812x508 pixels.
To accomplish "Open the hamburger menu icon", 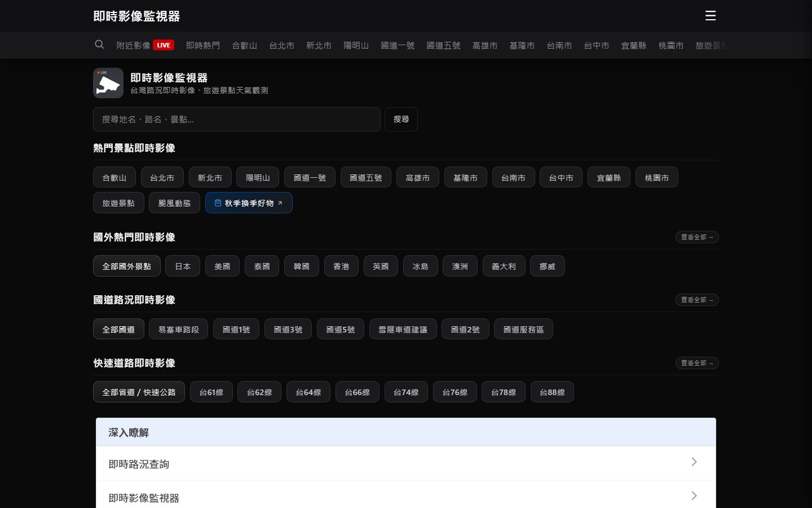I will tap(710, 16).
